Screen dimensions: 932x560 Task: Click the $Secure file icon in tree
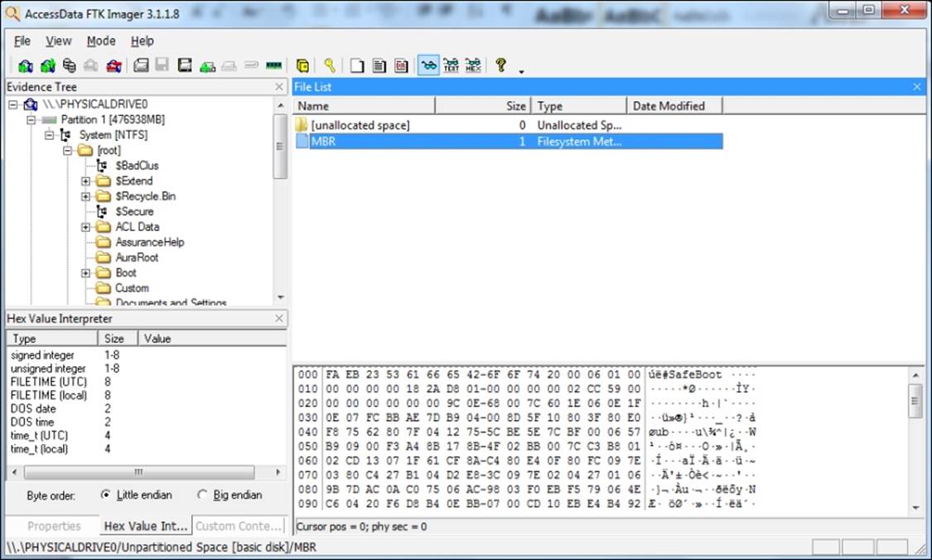coord(102,211)
